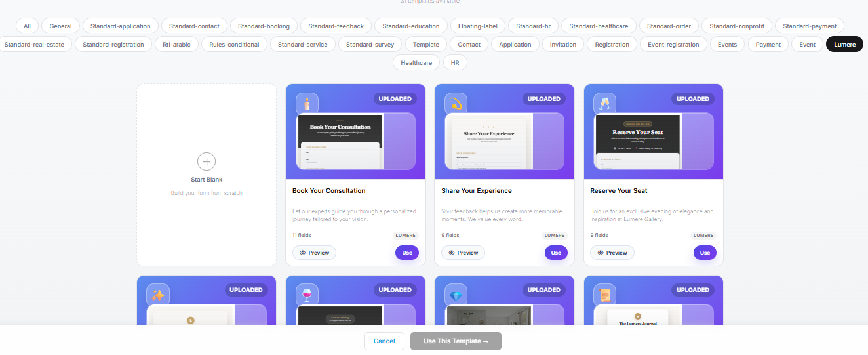Viewport: 868px width, 355px height.
Task: Preview the Reserve Your Seat template
Action: click(612, 253)
